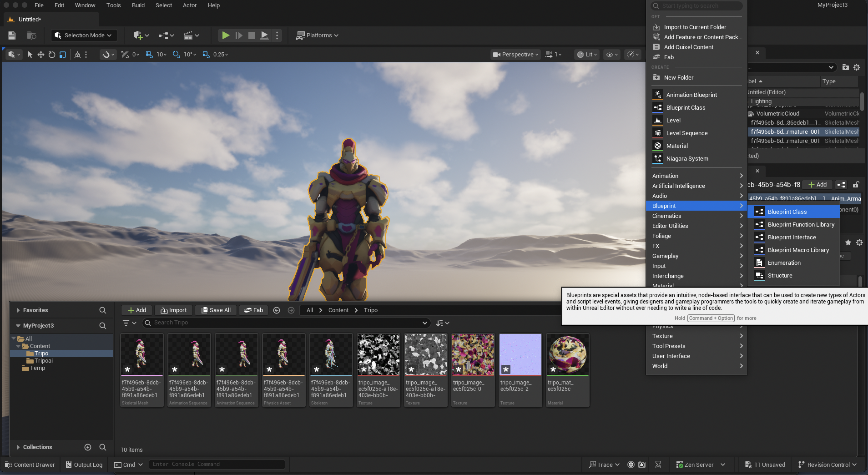Select the rotate gizmo tool
The height and width of the screenshot is (475, 868).
pos(52,55)
